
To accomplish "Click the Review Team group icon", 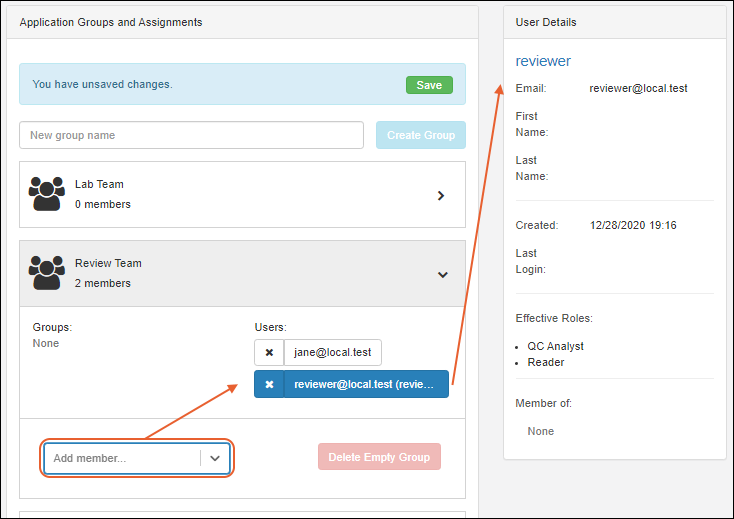I will [x=47, y=273].
